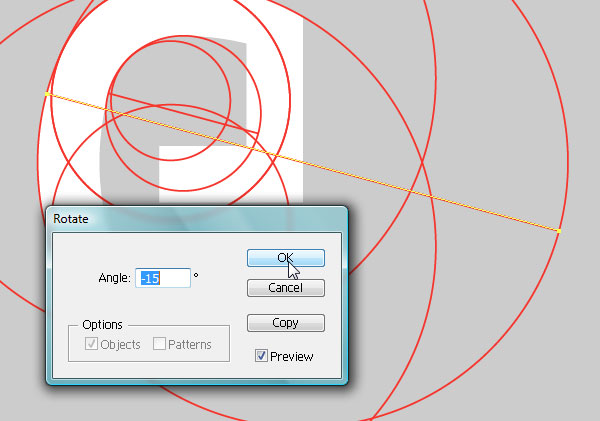
Task: Confirm rotation with the OK button
Action: (286, 258)
